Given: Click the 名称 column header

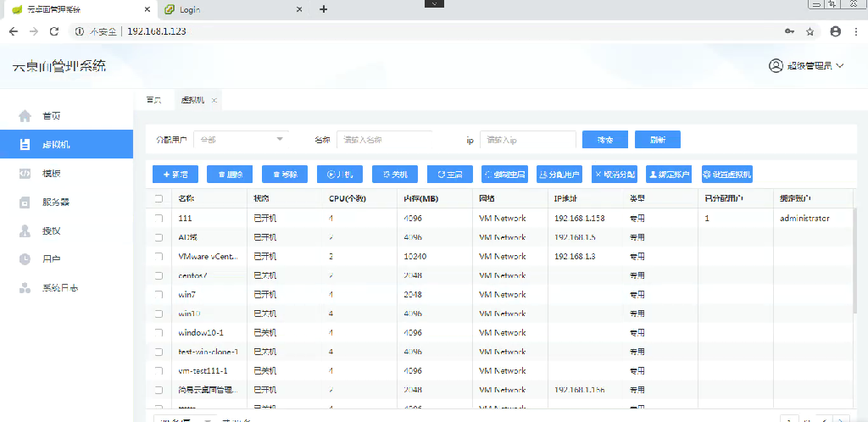Looking at the screenshot, I should point(186,198).
